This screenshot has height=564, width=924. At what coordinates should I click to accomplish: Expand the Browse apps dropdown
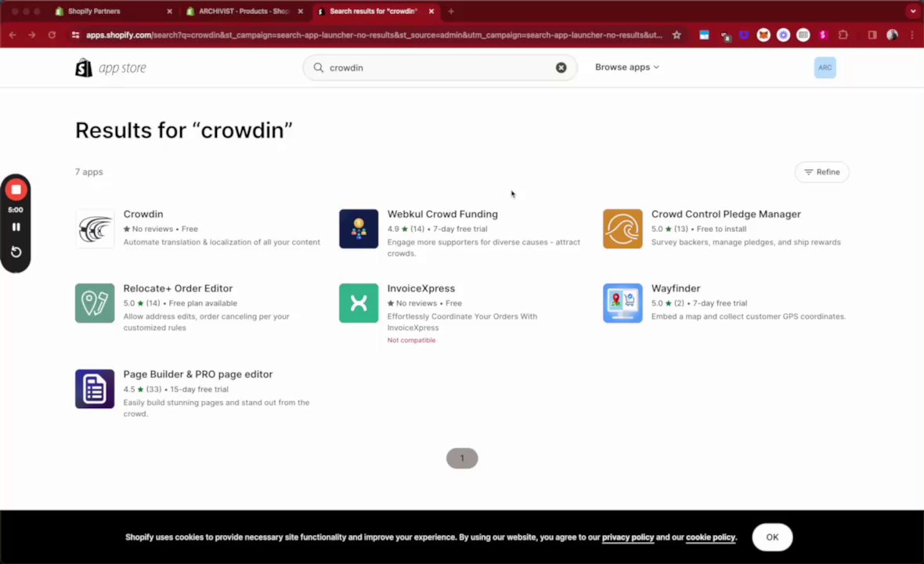click(627, 67)
